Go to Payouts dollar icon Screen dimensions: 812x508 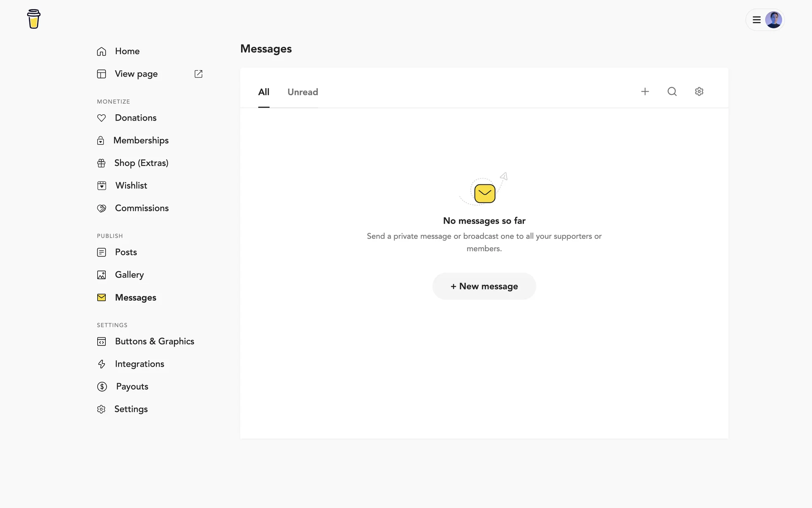102,387
